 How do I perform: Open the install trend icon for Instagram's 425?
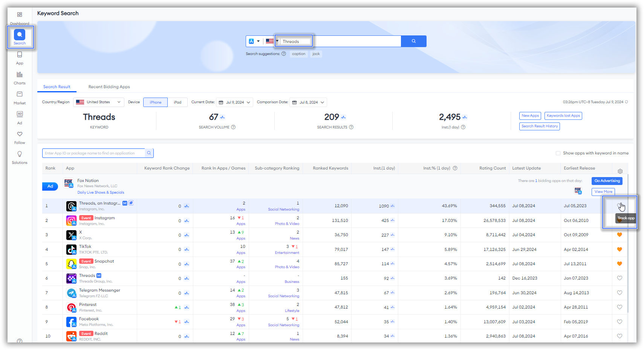click(392, 220)
